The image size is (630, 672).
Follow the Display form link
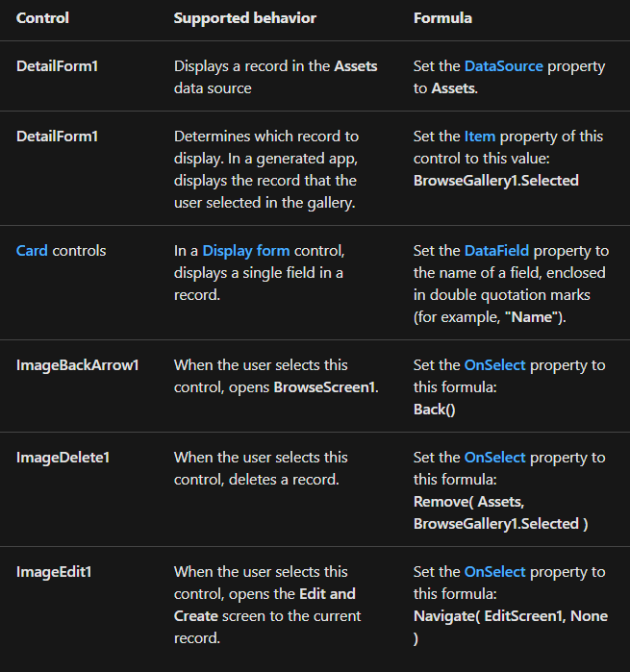(246, 251)
